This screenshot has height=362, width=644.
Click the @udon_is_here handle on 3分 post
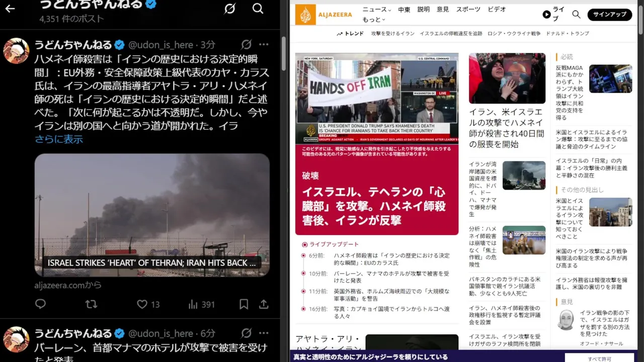pos(161,44)
